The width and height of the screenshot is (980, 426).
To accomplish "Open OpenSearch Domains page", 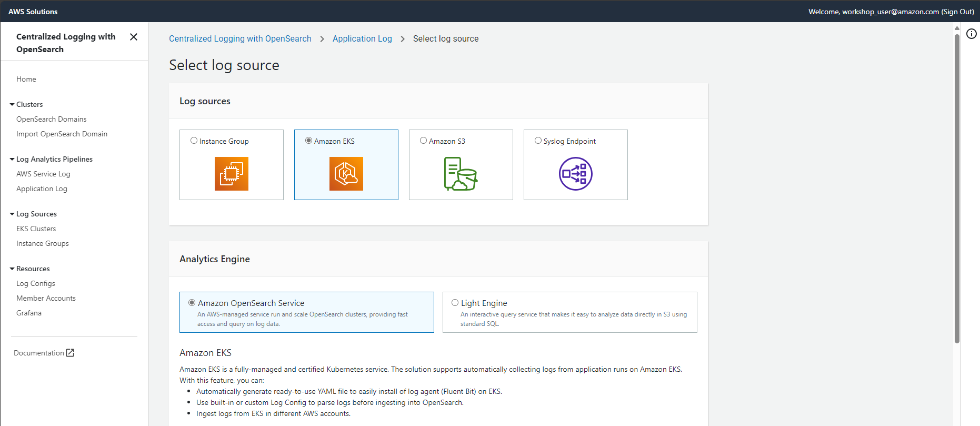I will [x=51, y=119].
